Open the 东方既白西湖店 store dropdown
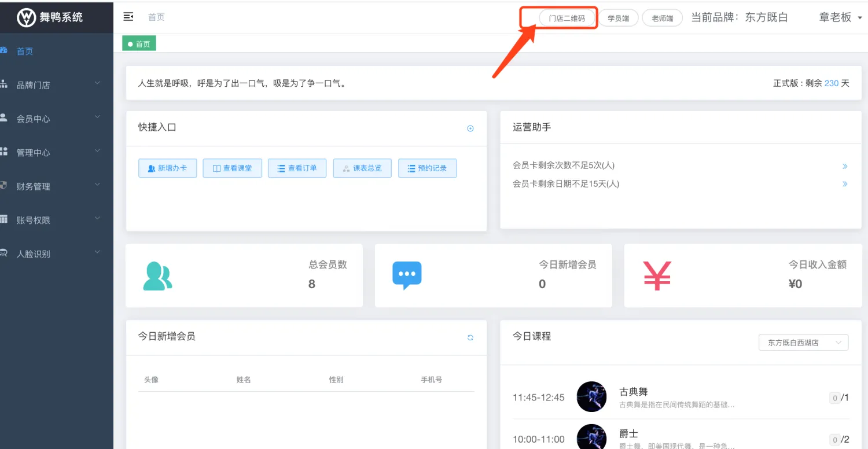The image size is (868, 449). [x=803, y=343]
